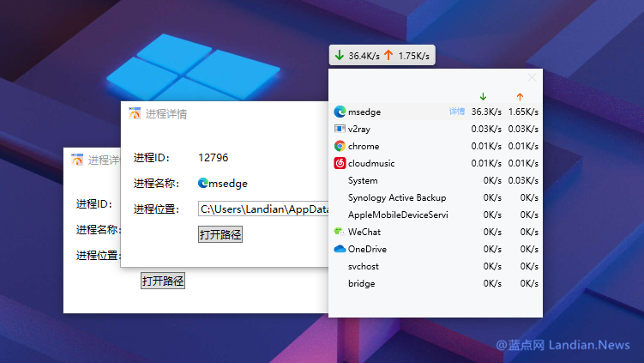Image resolution: width=644 pixels, height=363 pixels.
Task: Click the WeChat icon in the list
Action: [x=340, y=232]
